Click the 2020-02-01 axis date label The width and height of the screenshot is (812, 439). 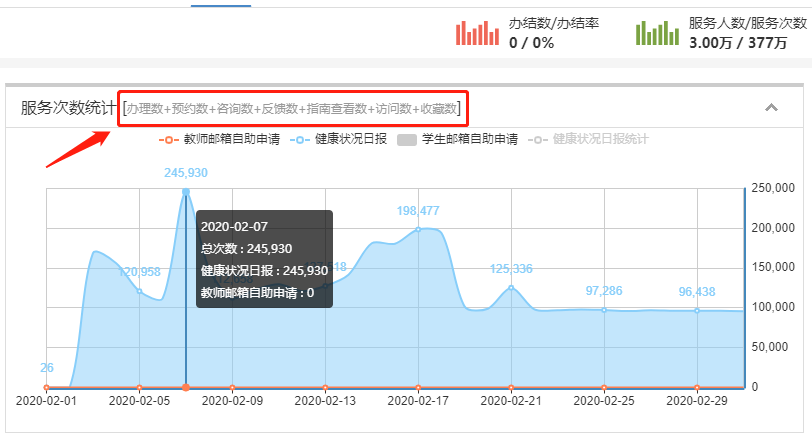(46, 401)
